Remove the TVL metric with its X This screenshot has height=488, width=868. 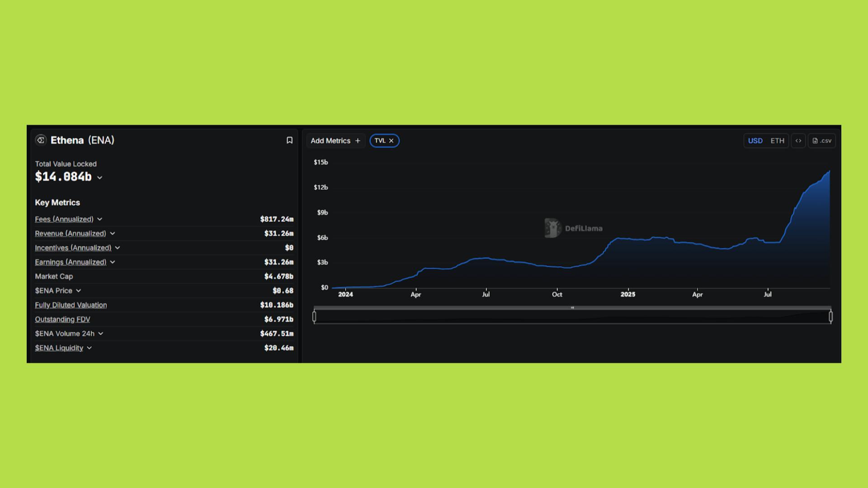(392, 141)
